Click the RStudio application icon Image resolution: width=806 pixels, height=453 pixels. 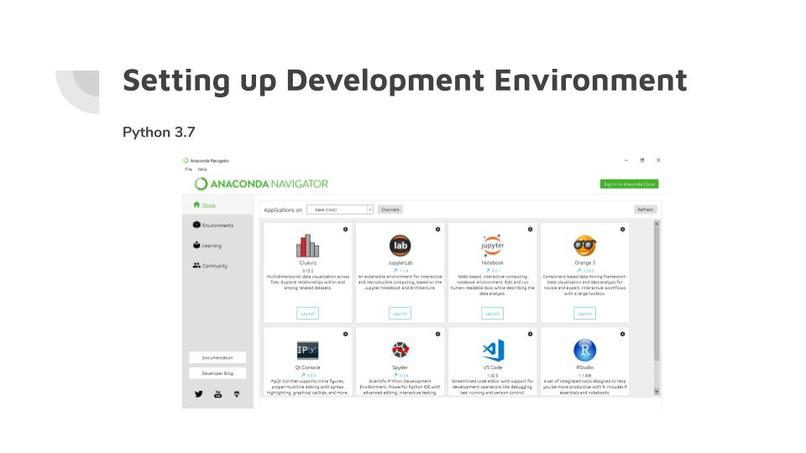tap(585, 350)
